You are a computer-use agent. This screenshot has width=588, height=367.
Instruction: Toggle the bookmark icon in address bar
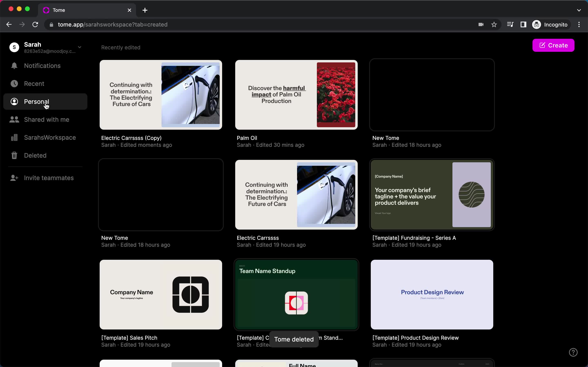(494, 24)
